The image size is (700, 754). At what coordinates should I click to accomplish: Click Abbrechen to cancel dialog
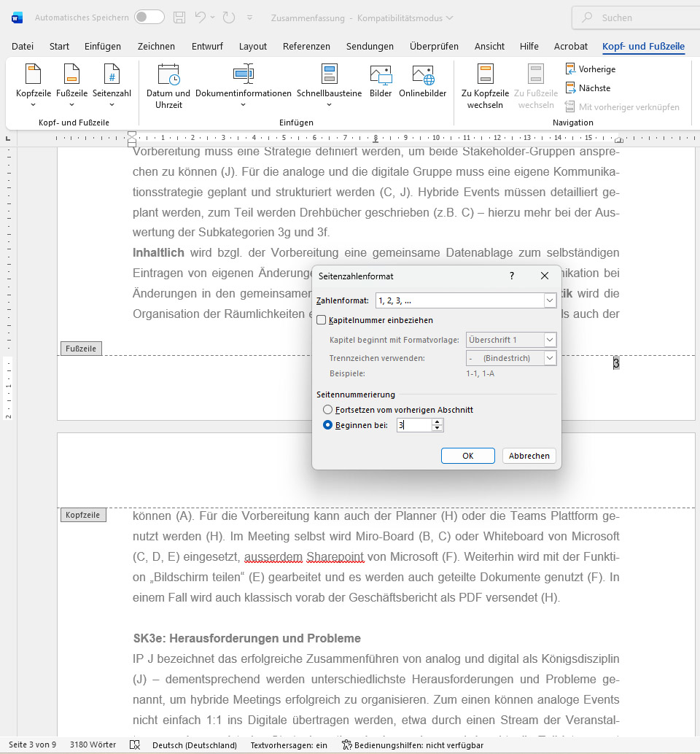click(529, 456)
